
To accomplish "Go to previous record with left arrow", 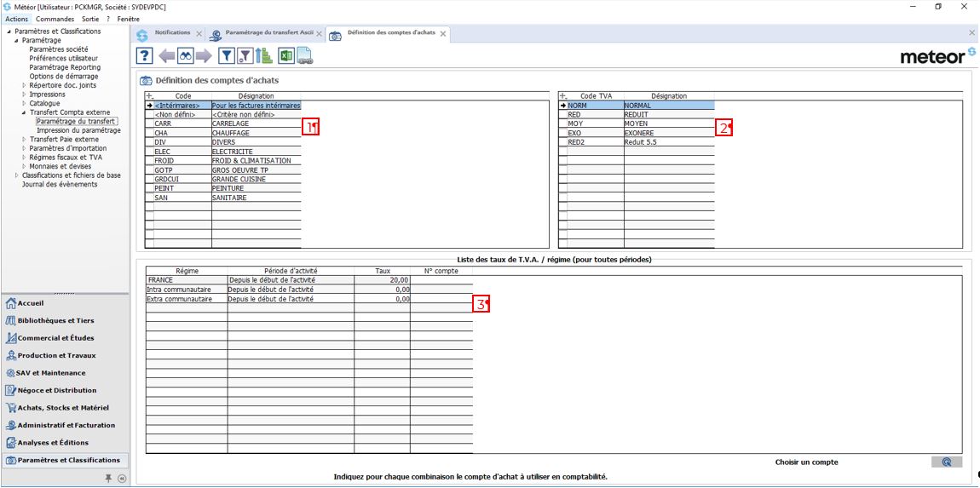I will (x=167, y=56).
